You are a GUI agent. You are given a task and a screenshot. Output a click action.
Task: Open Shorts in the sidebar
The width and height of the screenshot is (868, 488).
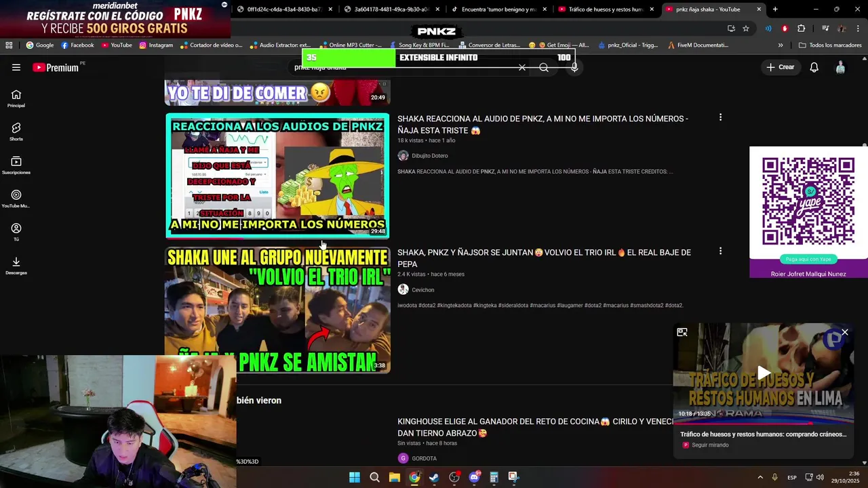(16, 132)
